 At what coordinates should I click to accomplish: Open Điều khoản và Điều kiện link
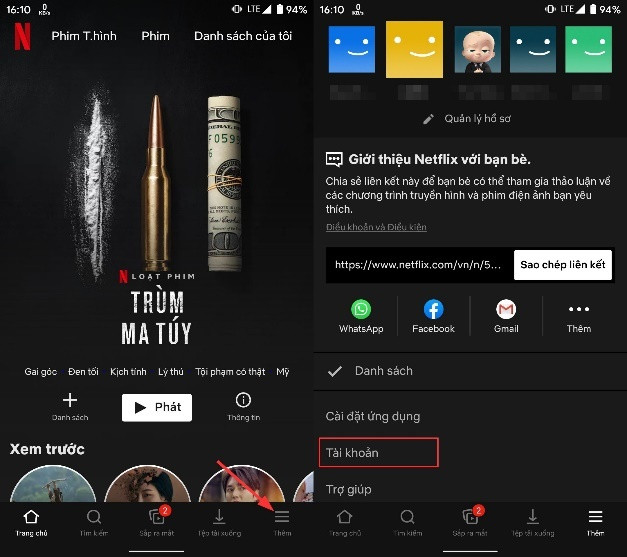tap(376, 227)
